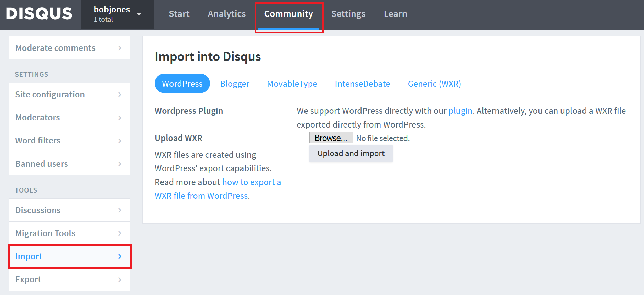Image resolution: width=644 pixels, height=295 pixels.
Task: Open Migration Tools
Action: tap(69, 233)
